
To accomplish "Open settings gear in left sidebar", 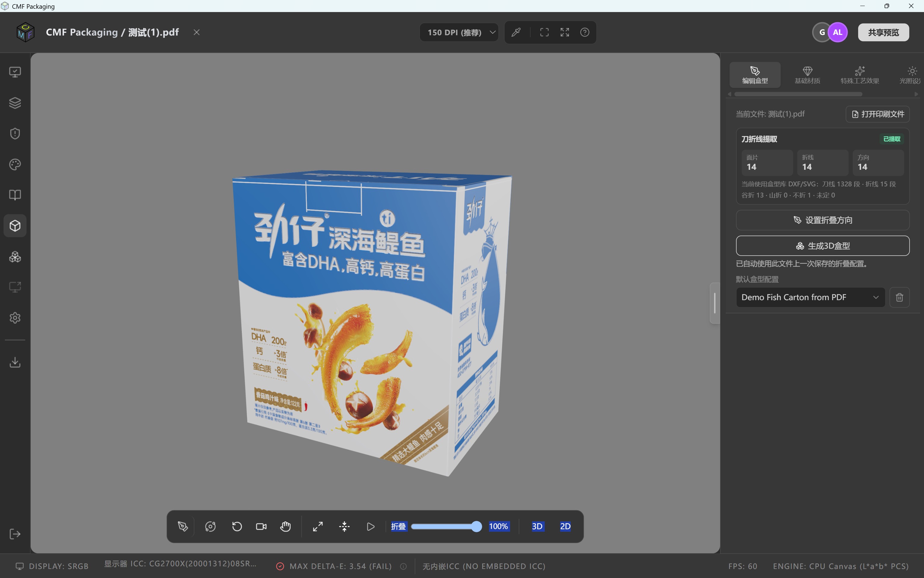I will [15, 318].
